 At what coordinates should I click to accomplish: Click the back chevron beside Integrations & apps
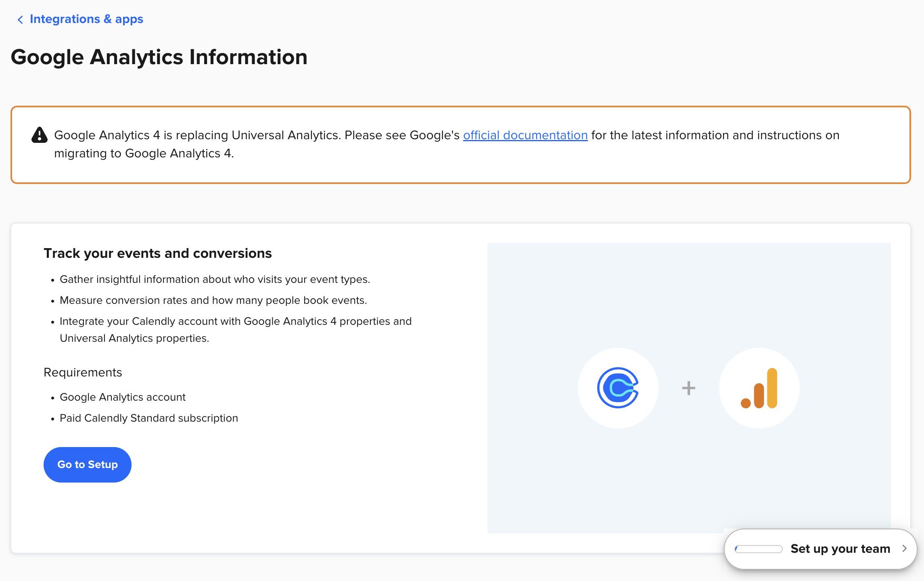click(20, 19)
